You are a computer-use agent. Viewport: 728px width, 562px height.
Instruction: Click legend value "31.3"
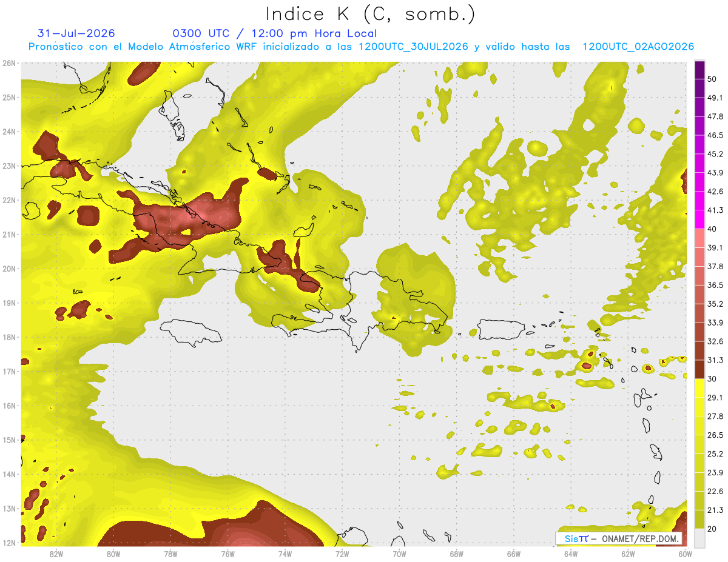pos(715,360)
